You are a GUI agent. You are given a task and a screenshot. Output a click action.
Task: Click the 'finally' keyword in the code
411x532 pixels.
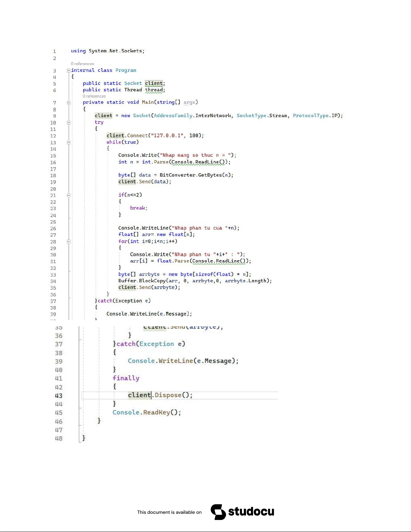126,378
